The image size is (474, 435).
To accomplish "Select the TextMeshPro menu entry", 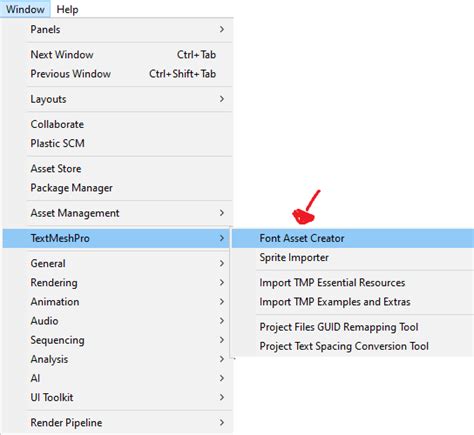I will pyautogui.click(x=116, y=238).
